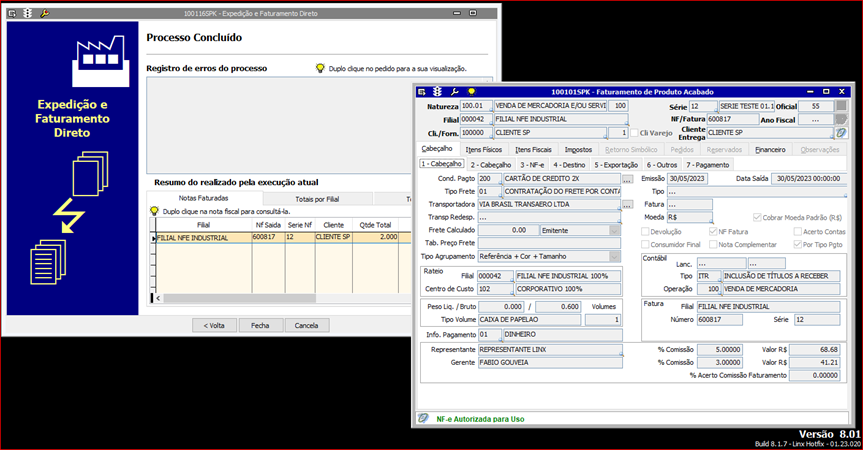Toggle the Por Tipo Pgto checkbox
This screenshot has height=450, width=863.
798,244
